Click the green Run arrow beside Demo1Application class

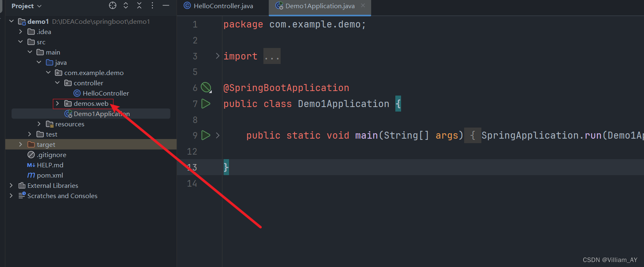(x=206, y=104)
